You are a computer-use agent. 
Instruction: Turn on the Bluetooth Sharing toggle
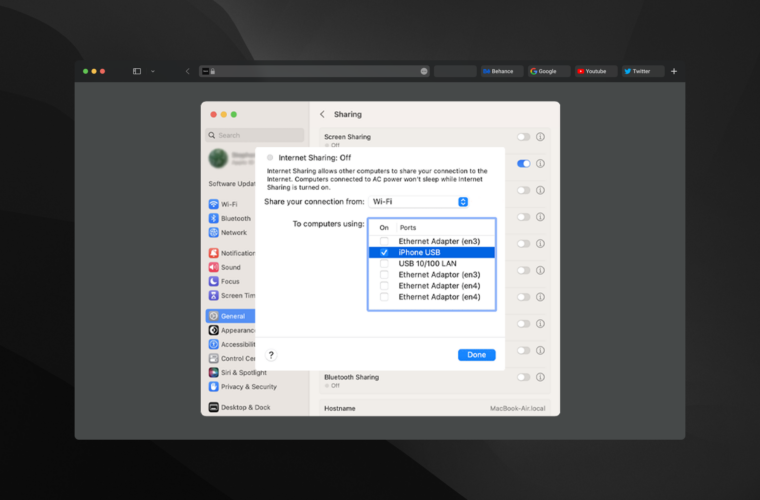pos(523,377)
